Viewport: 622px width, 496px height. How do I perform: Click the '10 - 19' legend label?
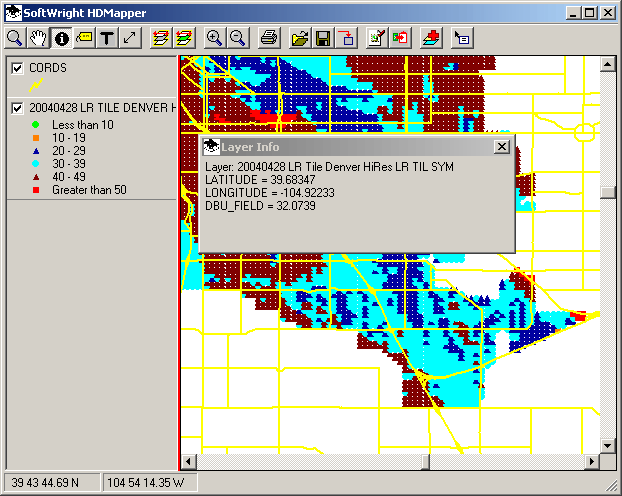(69, 138)
